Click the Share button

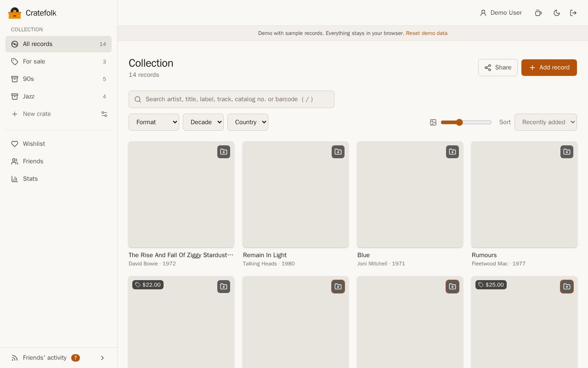point(498,68)
